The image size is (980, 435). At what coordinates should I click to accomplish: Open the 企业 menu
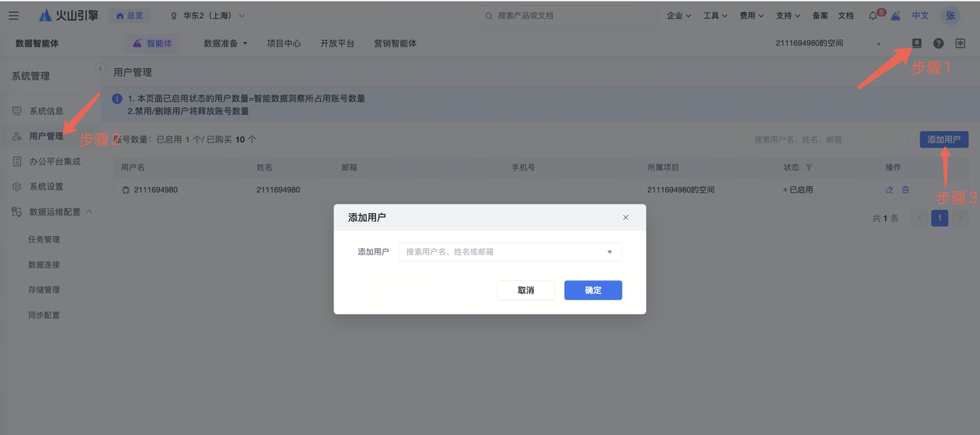[x=678, y=15]
